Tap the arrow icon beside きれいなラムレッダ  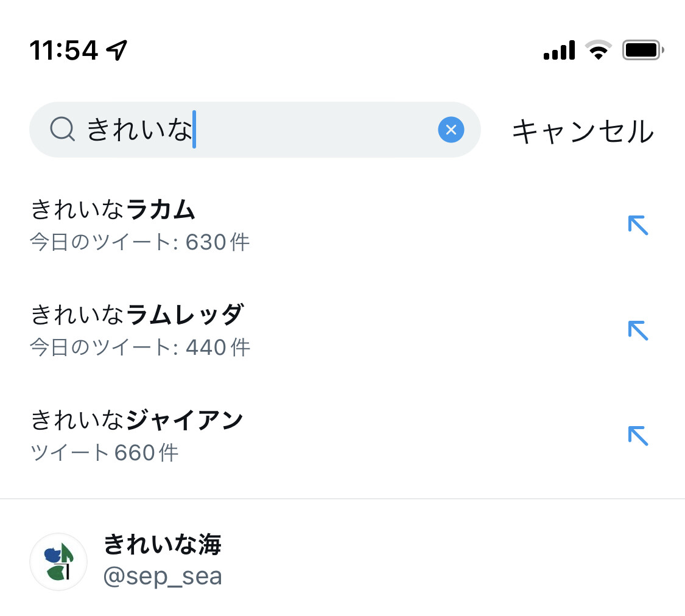coord(638,331)
